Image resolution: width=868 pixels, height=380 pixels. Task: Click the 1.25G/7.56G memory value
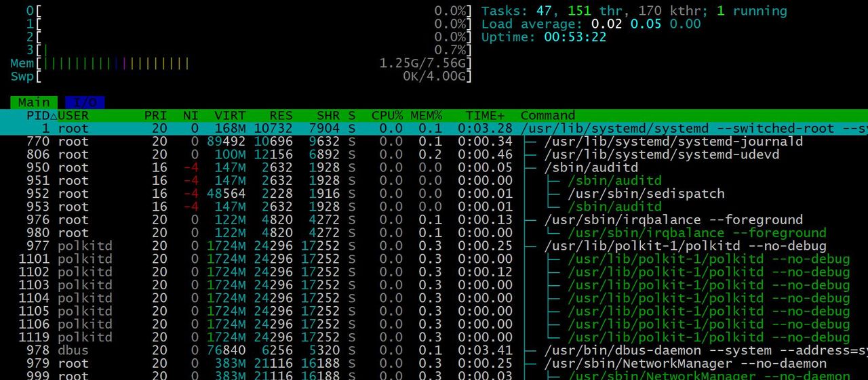[x=423, y=63]
